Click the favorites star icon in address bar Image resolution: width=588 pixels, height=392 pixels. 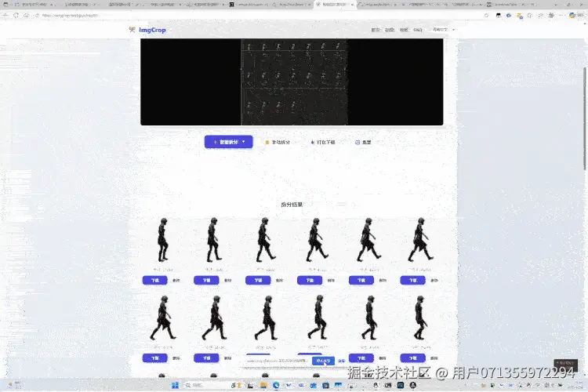487,16
